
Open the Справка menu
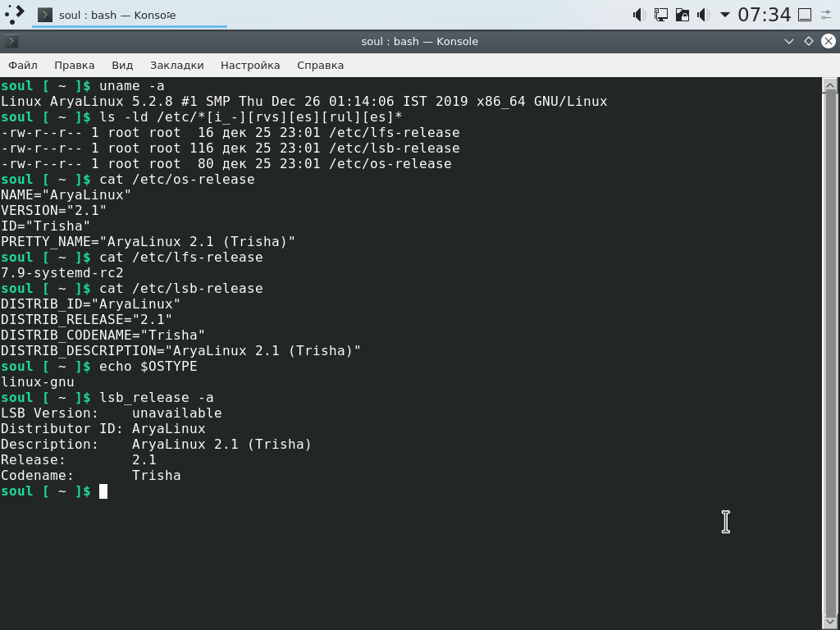point(321,66)
